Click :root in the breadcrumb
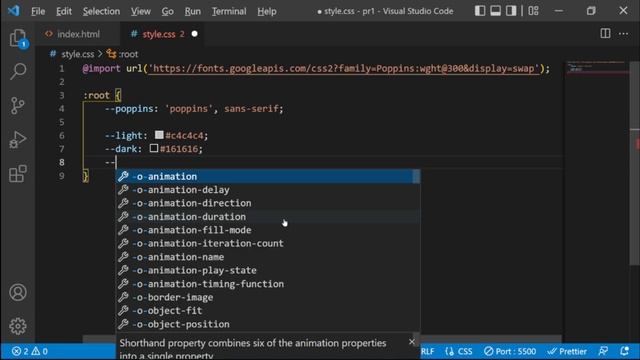This screenshot has height=360, width=640. coord(128,54)
